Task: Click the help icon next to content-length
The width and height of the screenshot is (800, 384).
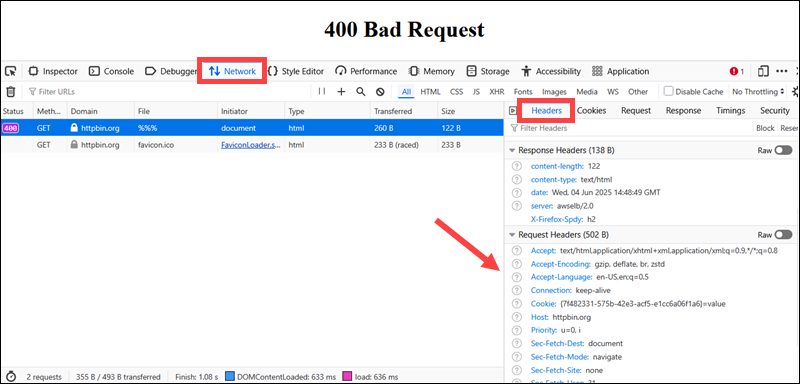Action: click(517, 166)
